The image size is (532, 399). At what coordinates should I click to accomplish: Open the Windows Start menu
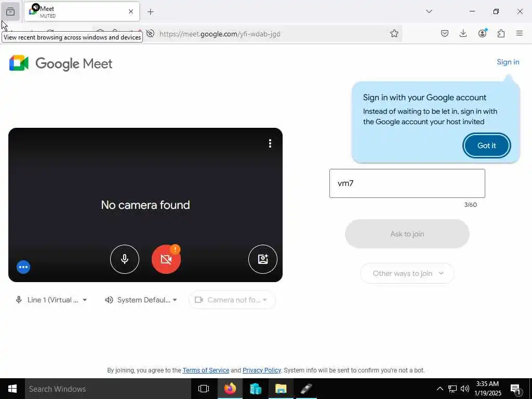tap(12, 389)
